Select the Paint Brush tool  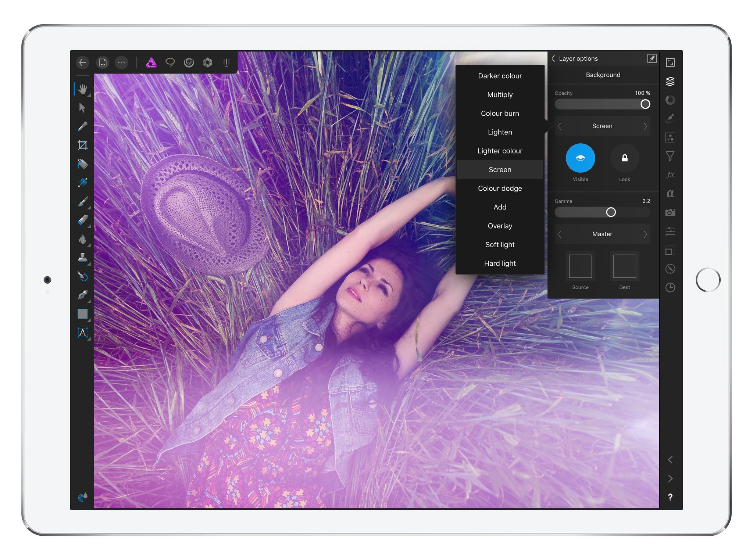point(82,201)
